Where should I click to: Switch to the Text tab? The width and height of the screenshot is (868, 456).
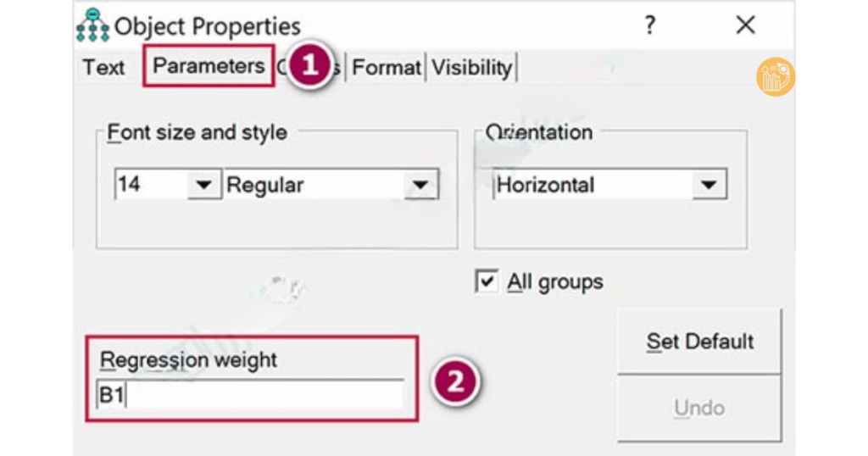(103, 67)
